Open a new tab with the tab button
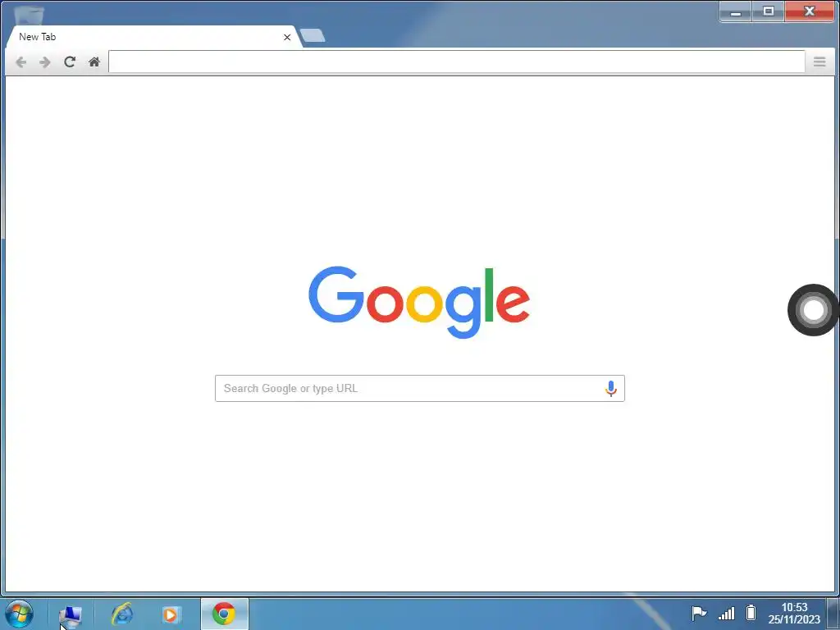This screenshot has height=630, width=840. pos(313,36)
